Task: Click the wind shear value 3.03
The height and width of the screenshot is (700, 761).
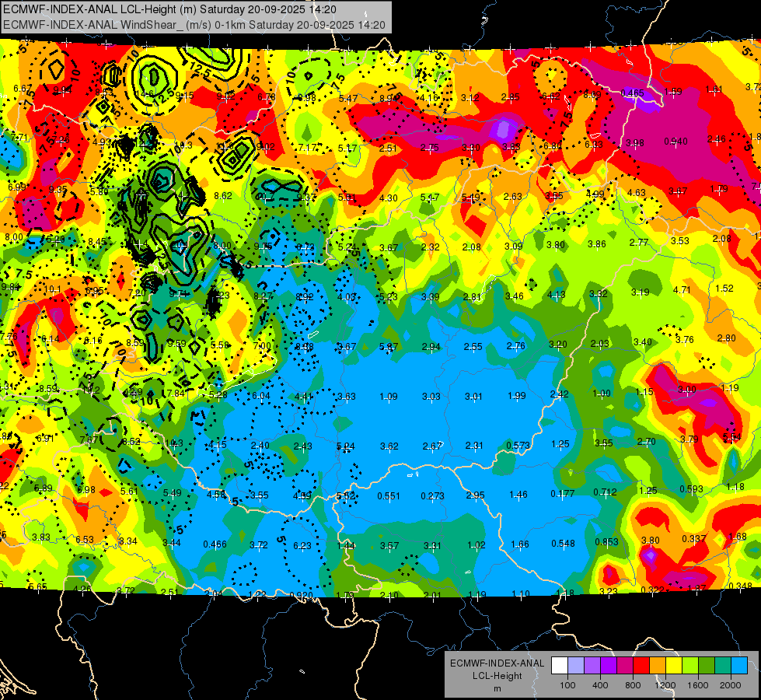Action: [x=431, y=397]
